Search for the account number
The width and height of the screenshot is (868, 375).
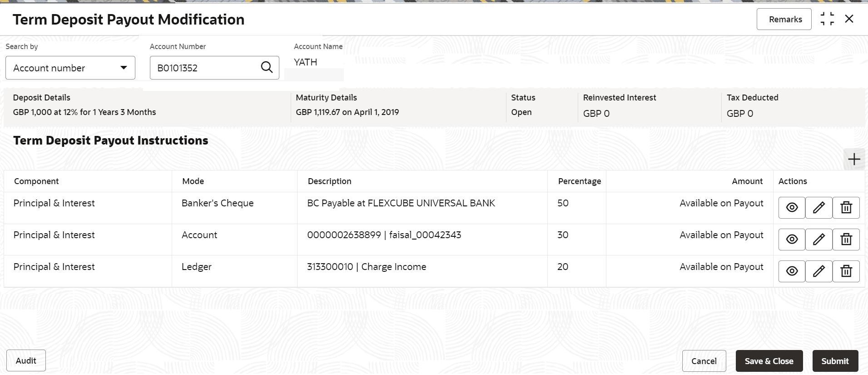(267, 68)
